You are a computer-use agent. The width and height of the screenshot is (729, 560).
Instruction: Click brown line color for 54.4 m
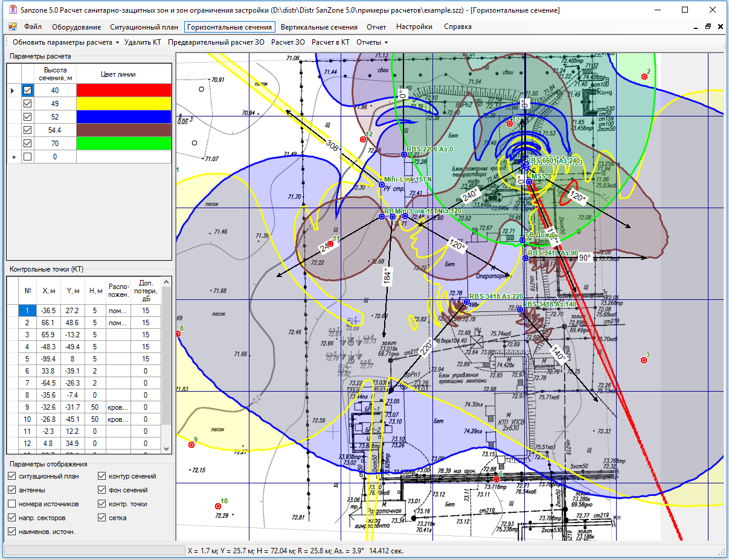point(124,130)
